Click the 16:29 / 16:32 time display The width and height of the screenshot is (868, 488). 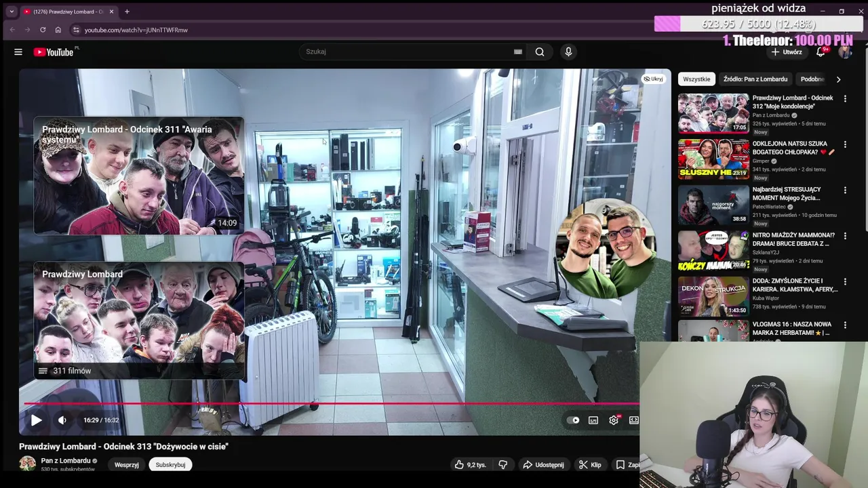pos(101,420)
